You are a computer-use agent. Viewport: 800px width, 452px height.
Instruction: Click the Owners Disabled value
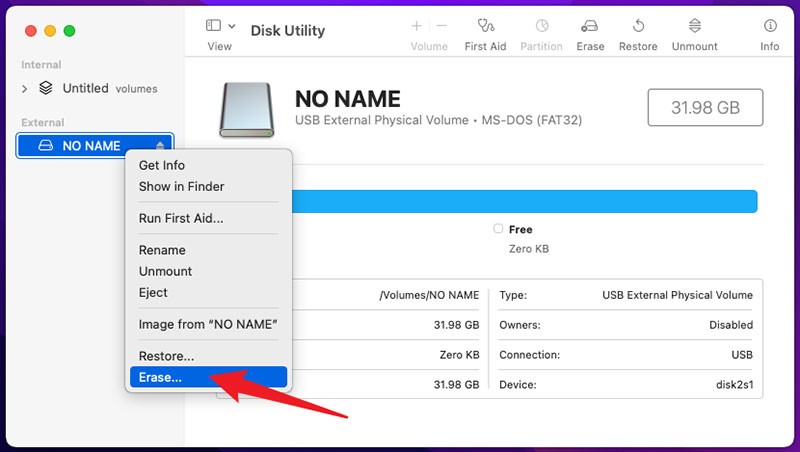pos(731,325)
